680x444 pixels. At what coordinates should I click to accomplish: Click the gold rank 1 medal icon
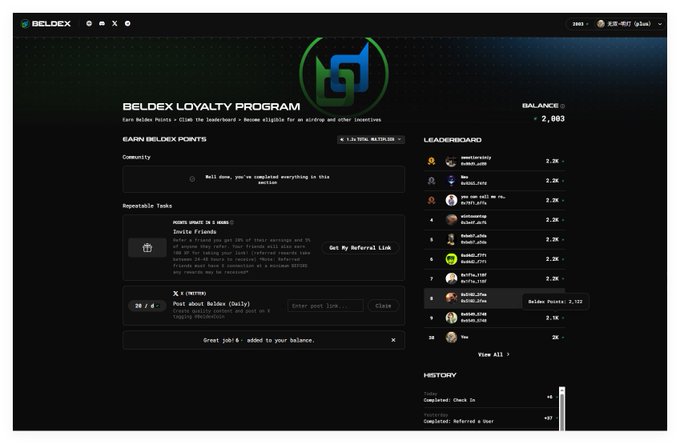431,161
